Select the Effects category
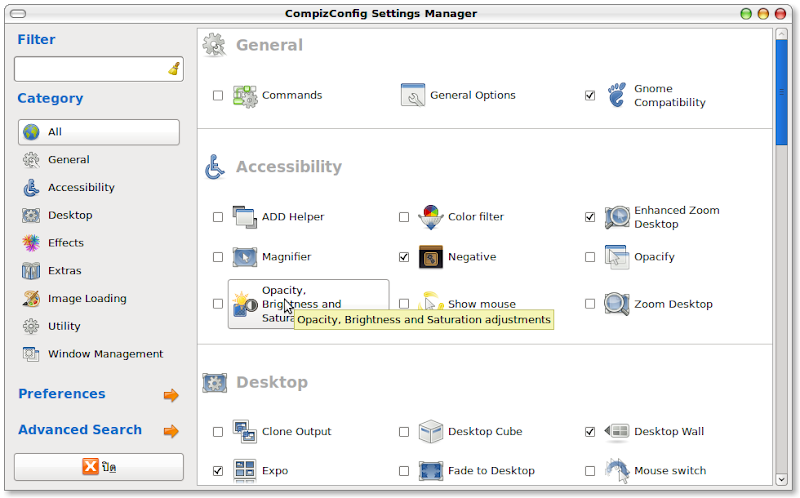 point(99,243)
